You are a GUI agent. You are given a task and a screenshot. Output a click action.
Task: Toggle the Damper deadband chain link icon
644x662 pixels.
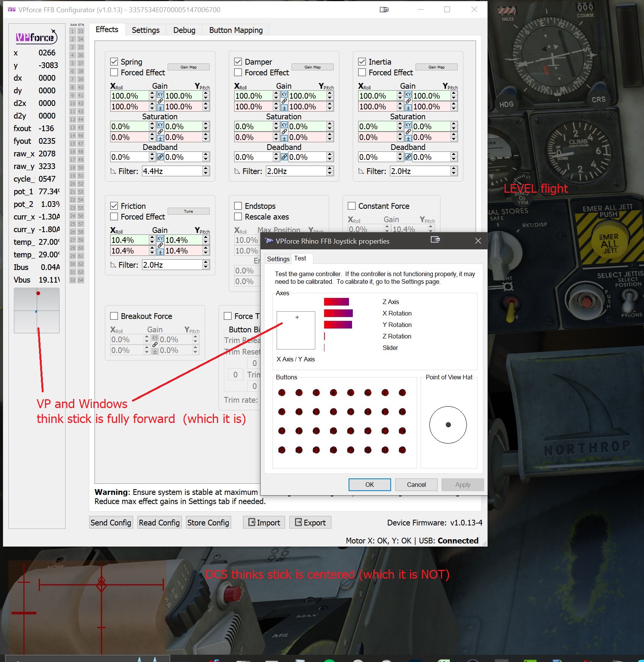[x=284, y=157]
